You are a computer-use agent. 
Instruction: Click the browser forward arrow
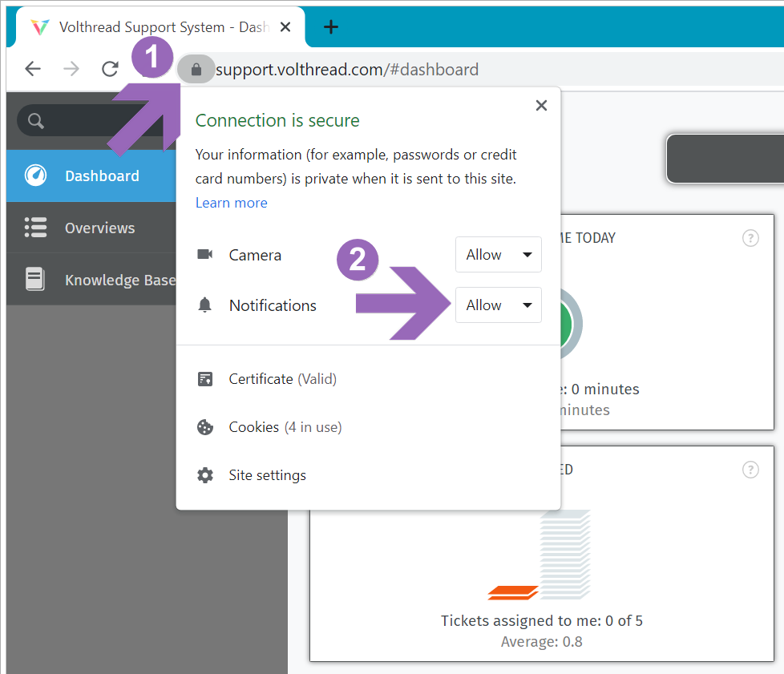click(71, 69)
